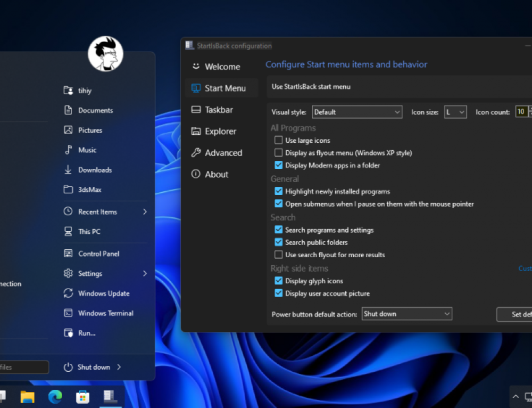This screenshot has width=532, height=408.
Task: Enable Use search flyout for more results
Action: (x=278, y=255)
